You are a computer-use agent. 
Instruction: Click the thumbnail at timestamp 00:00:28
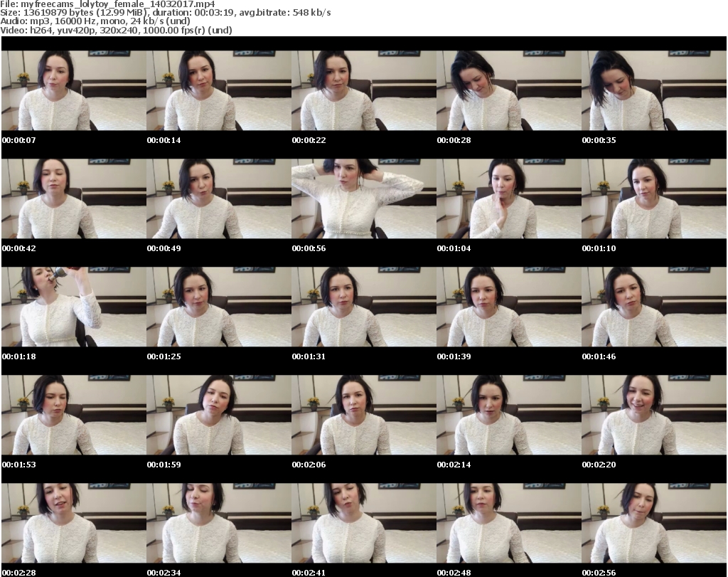(509, 90)
